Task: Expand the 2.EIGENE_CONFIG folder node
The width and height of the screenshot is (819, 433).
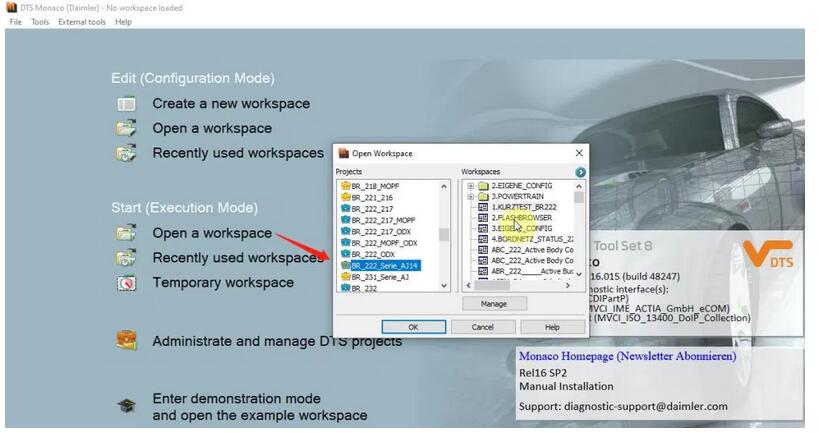Action: click(471, 185)
